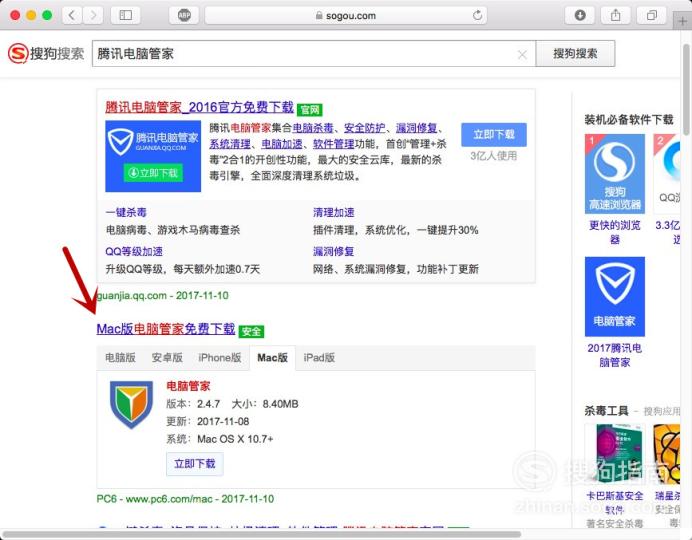This screenshot has height=540, width=692.
Task: Click the guanjia.qq.com - 2017-11-10 text
Action: 162,296
